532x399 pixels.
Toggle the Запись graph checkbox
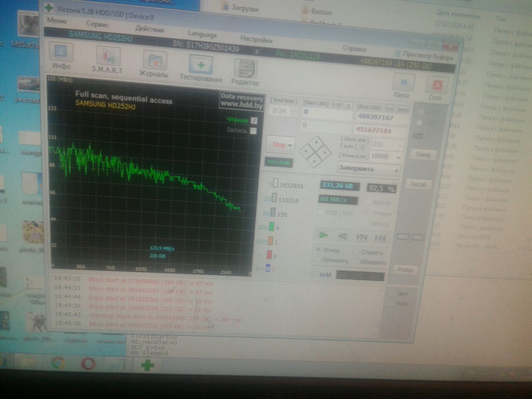click(254, 131)
